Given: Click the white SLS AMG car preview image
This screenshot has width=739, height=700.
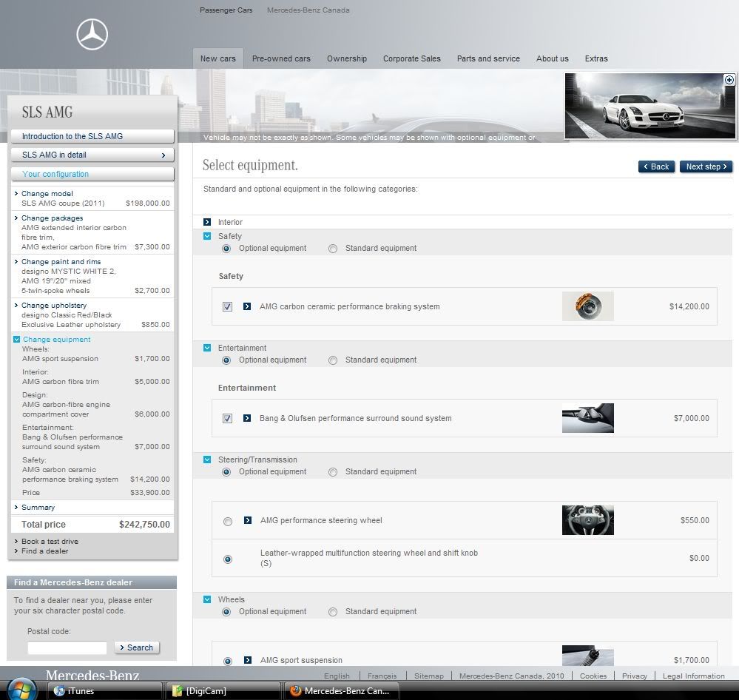Looking at the screenshot, I should click(650, 106).
